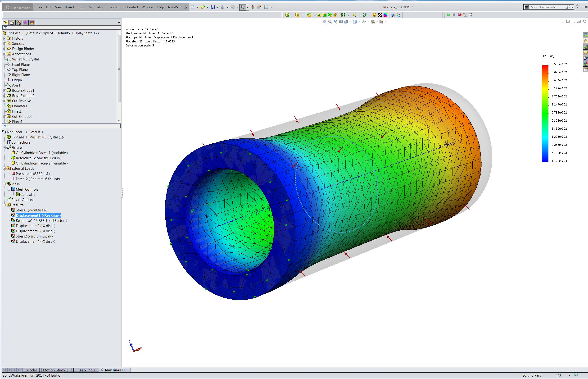Viewport: 588px width, 379px height.
Task: Click the Display Style cube icon
Action: [355, 22]
